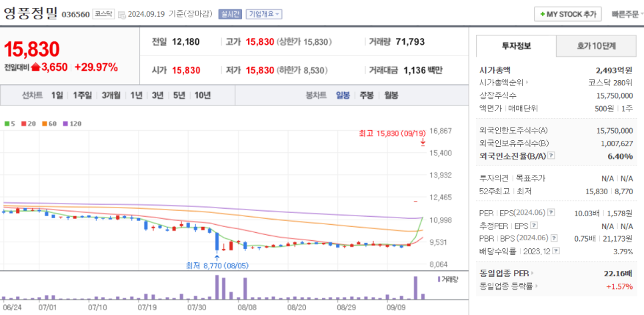Select the 5년 line chart period
644x315 pixels.
point(179,95)
